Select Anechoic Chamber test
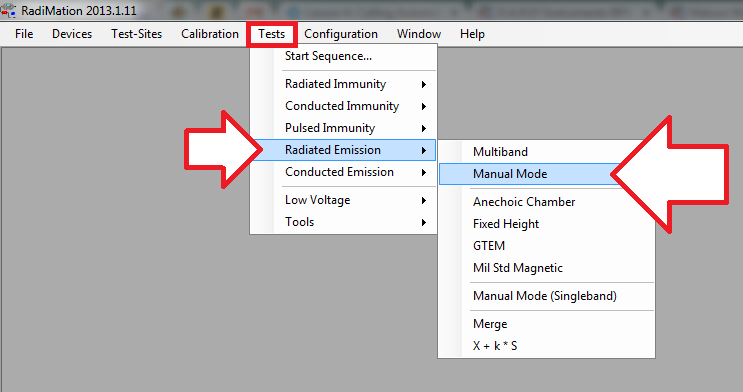743x392 pixels. (x=546, y=202)
